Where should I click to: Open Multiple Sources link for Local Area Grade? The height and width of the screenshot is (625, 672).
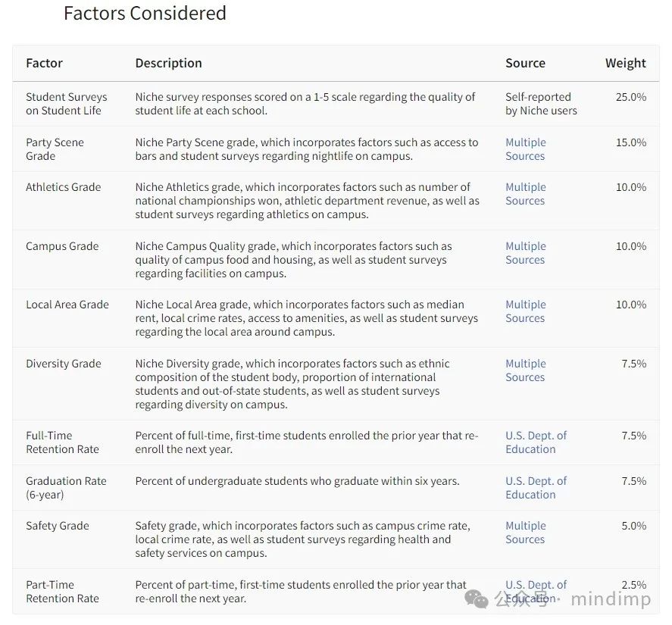coord(526,311)
